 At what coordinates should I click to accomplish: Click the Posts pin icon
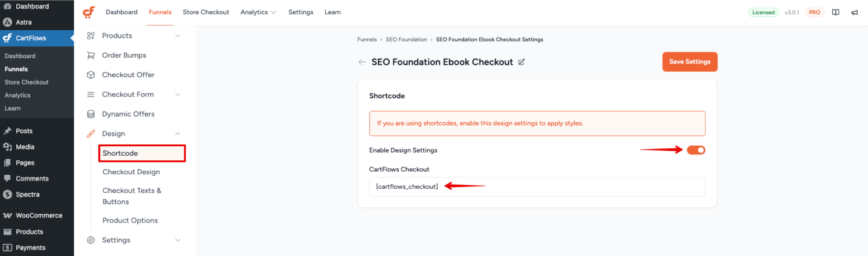[x=8, y=131]
